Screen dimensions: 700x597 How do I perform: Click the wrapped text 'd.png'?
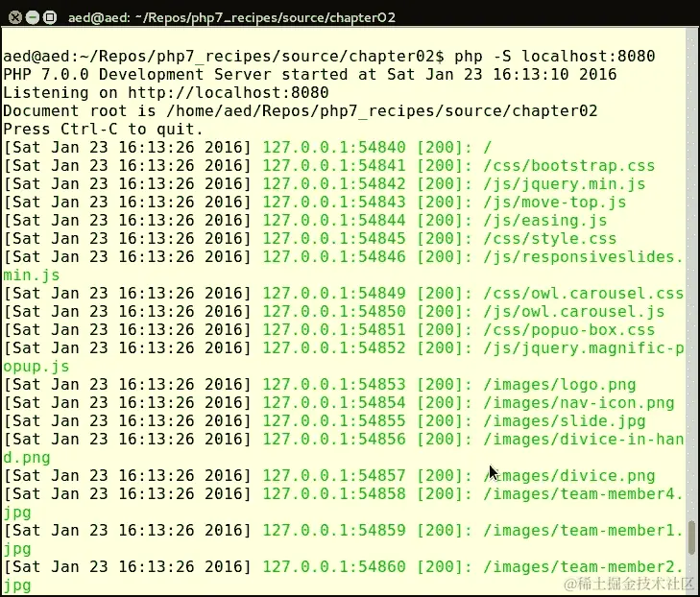27,458
